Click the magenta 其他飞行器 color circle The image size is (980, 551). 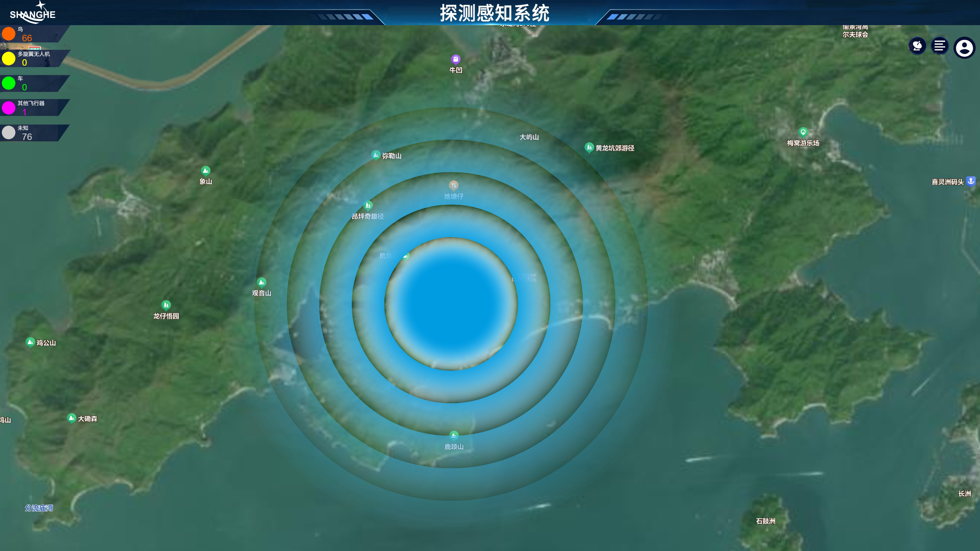pyautogui.click(x=8, y=108)
